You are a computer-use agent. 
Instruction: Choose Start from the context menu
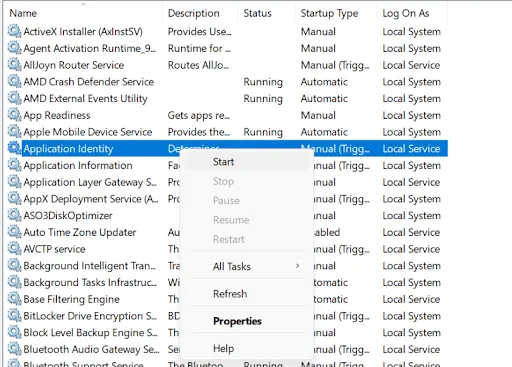(x=246, y=162)
